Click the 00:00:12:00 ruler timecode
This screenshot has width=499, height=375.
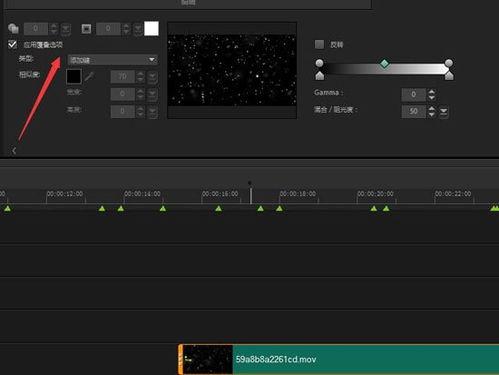pos(65,194)
